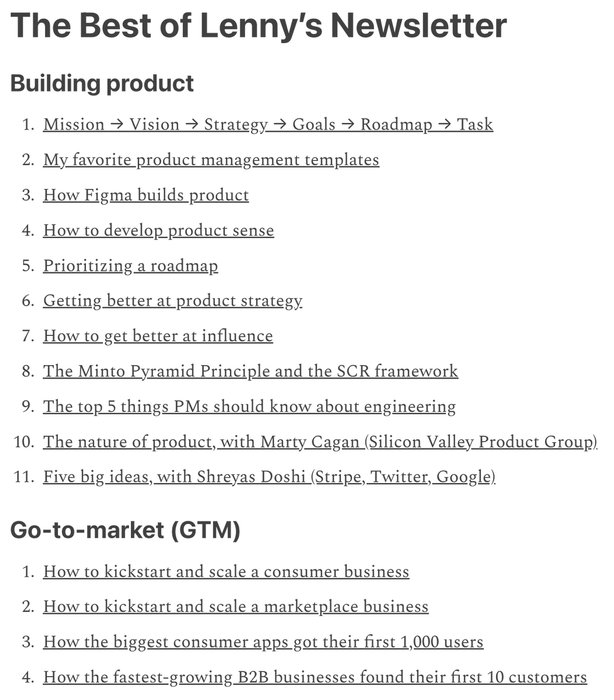Open the first 10 customers B2B link

point(314,678)
